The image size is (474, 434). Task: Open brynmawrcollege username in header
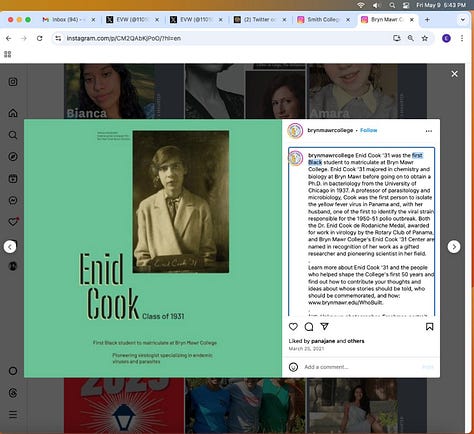[x=330, y=130]
